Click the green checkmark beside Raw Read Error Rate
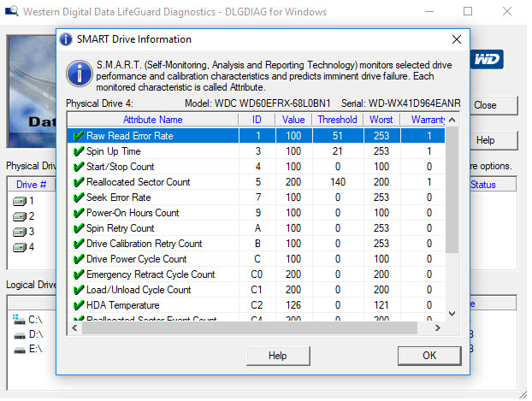 [79, 136]
